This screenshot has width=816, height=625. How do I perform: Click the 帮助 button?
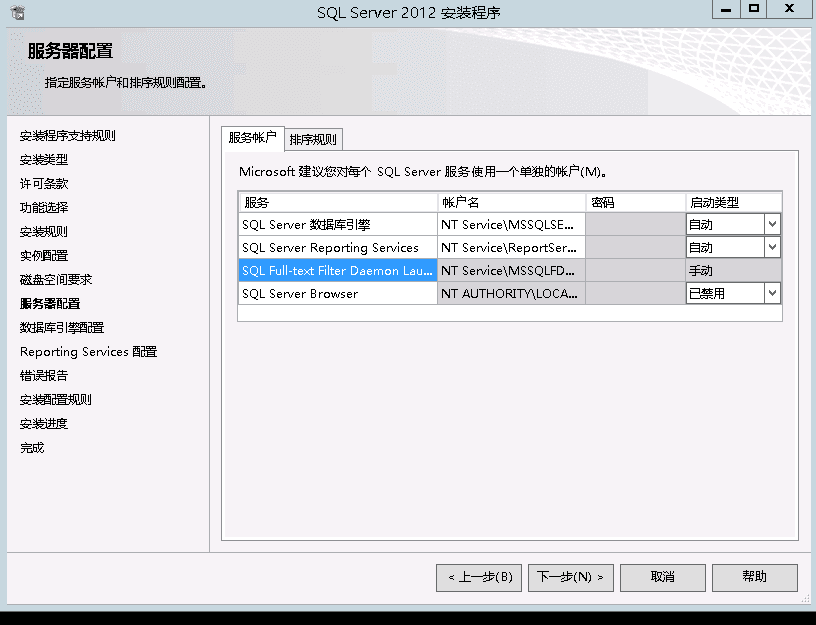[755, 577]
